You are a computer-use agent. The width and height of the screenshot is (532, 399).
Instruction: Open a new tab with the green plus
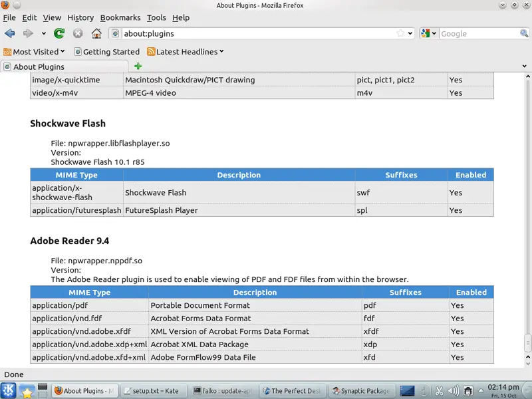coord(138,66)
